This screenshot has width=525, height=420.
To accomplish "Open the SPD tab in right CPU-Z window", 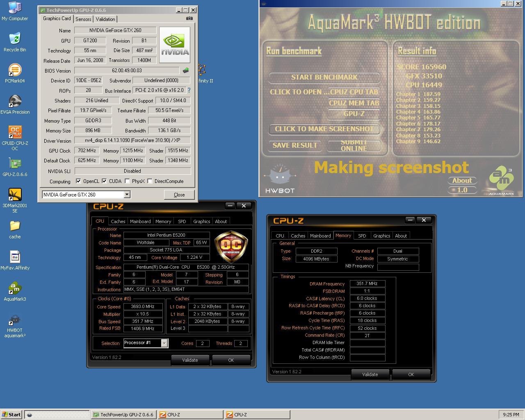I will tap(362, 236).
